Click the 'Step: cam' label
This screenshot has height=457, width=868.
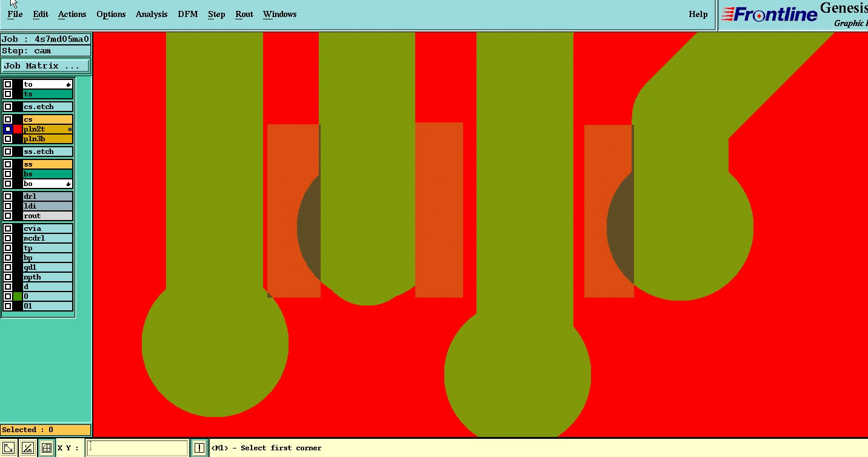coord(45,51)
